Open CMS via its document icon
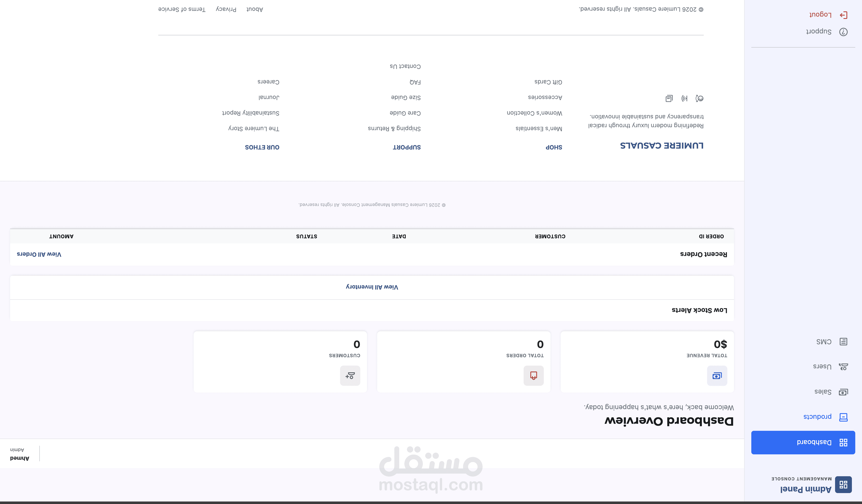The image size is (862, 504). (843, 342)
